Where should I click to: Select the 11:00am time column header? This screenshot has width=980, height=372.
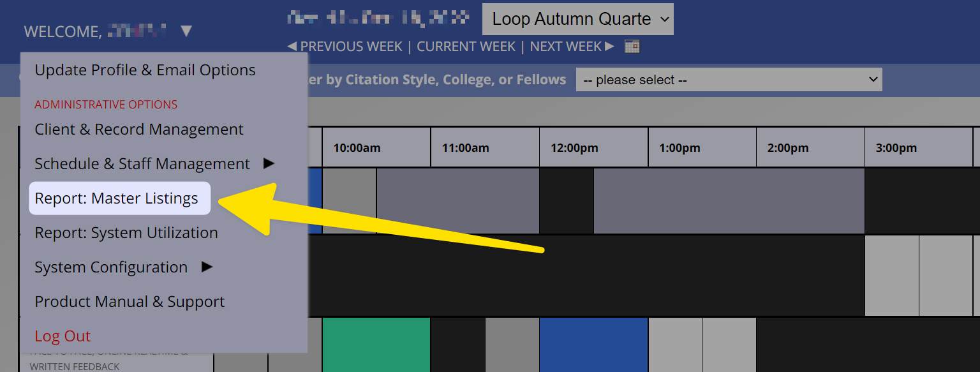[x=466, y=148]
